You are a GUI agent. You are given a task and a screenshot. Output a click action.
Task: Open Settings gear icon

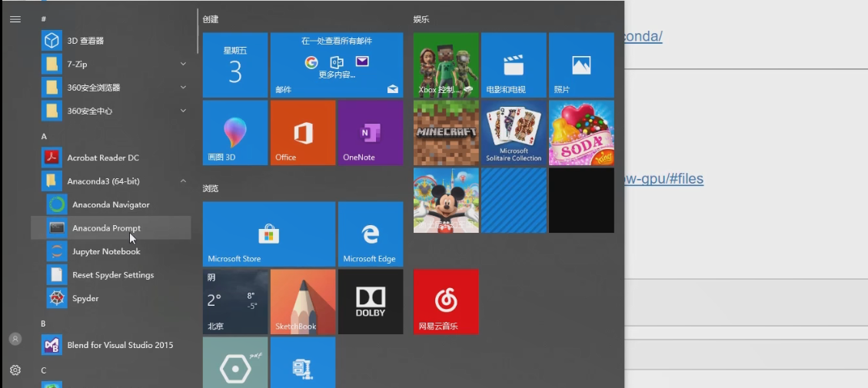point(15,370)
